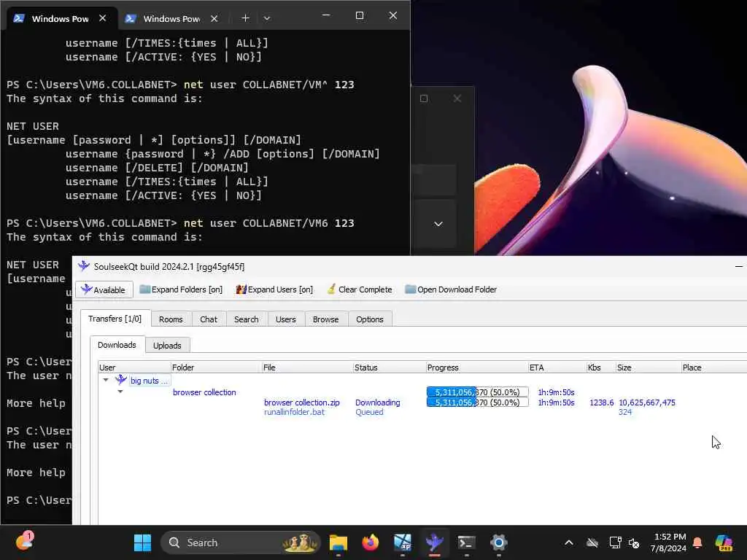This screenshot has width=747, height=560.
Task: Open terminal profile dropdown arrow
Action: pyautogui.click(x=267, y=18)
